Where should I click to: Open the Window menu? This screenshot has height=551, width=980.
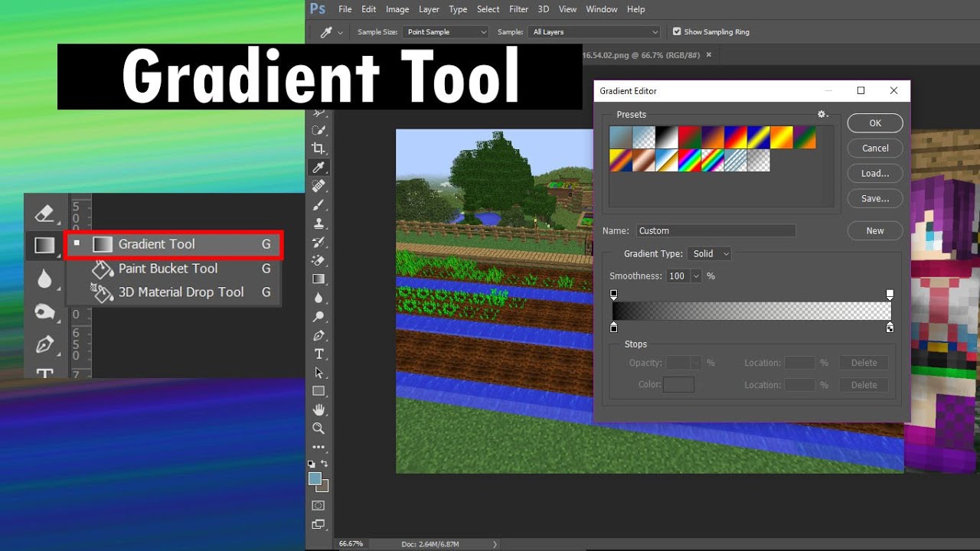click(x=602, y=9)
